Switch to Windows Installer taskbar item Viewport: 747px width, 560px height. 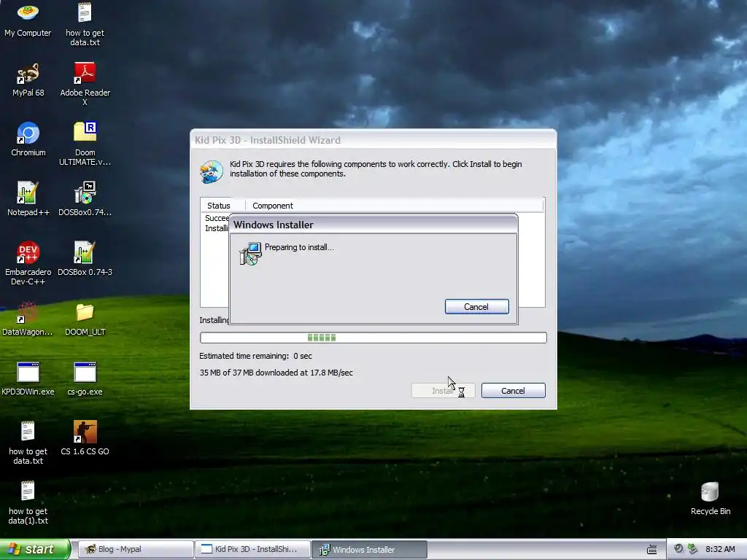click(369, 549)
